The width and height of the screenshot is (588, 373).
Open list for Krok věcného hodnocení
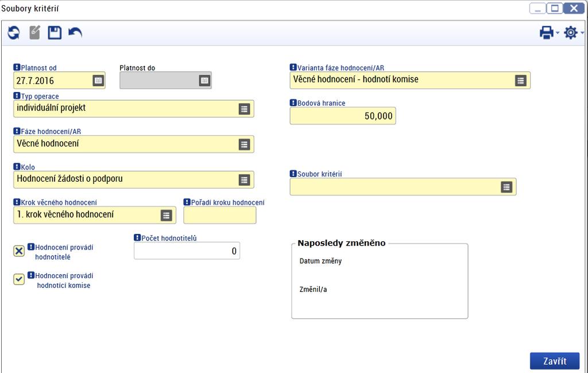pyautogui.click(x=166, y=215)
